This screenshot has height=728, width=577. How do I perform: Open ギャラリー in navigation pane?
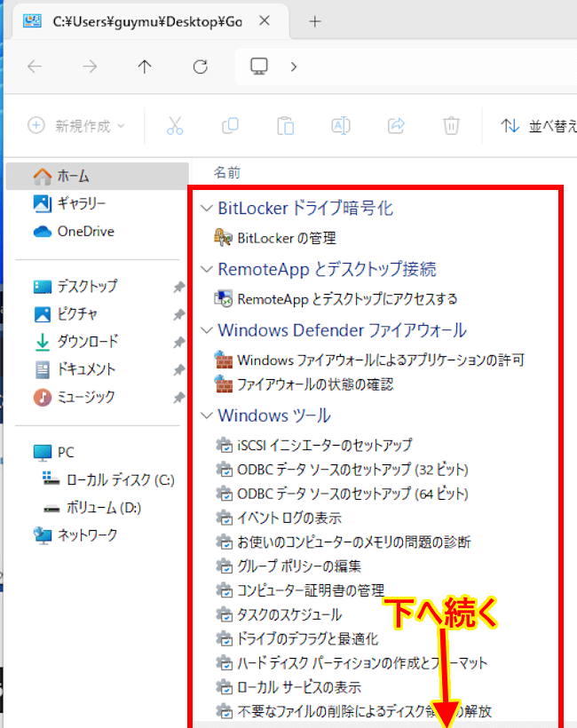click(x=69, y=203)
